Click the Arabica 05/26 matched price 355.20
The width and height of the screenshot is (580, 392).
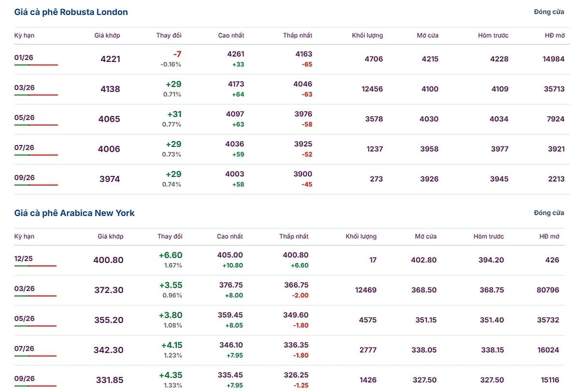[108, 320]
